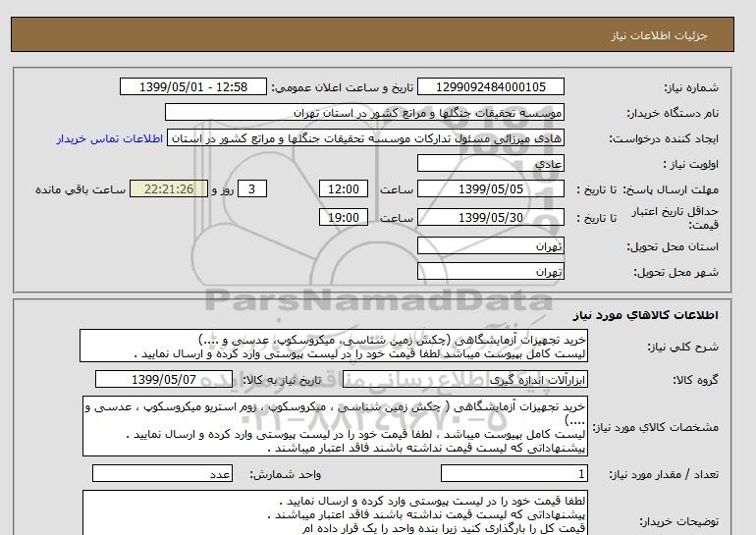Click price validity time 19:00

(x=344, y=217)
